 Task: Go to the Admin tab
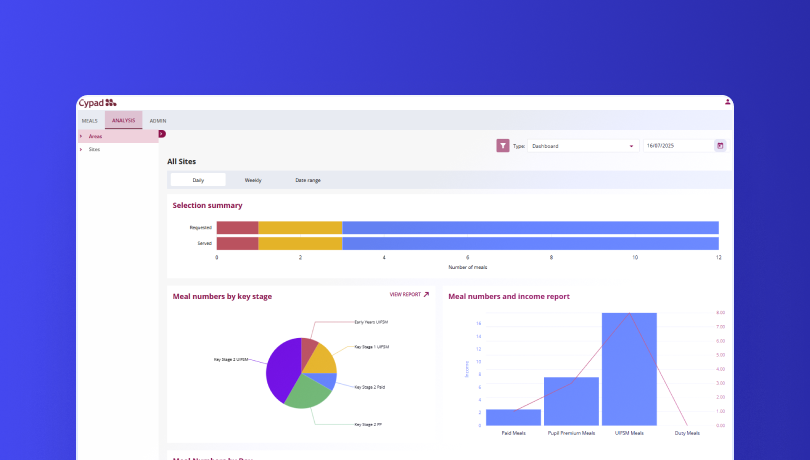click(x=158, y=120)
